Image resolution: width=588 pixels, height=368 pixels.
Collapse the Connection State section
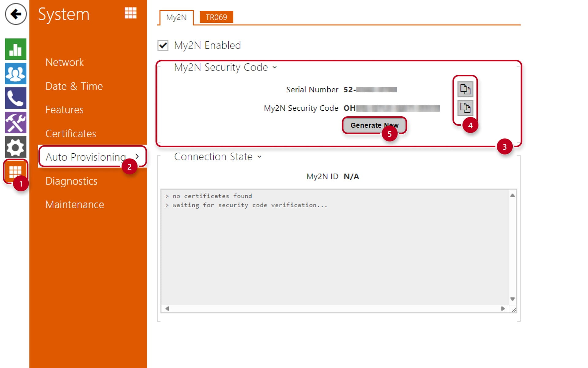(x=259, y=157)
